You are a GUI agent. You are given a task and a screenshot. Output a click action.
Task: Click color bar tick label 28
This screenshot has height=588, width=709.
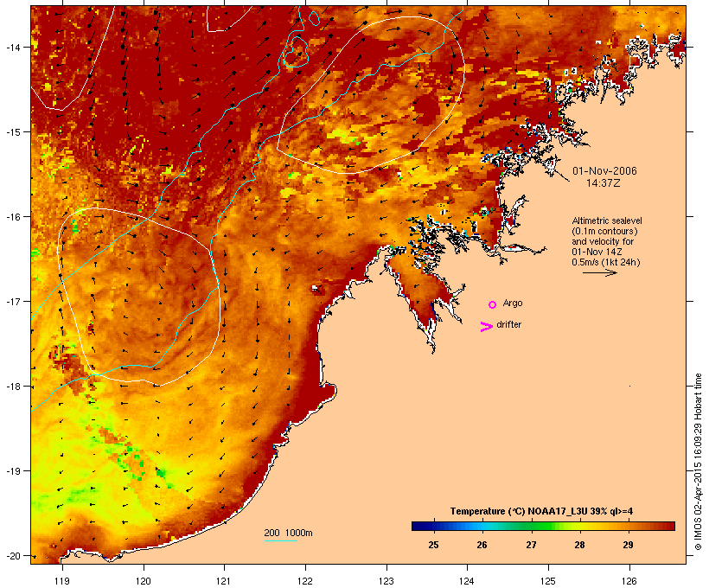(x=579, y=545)
